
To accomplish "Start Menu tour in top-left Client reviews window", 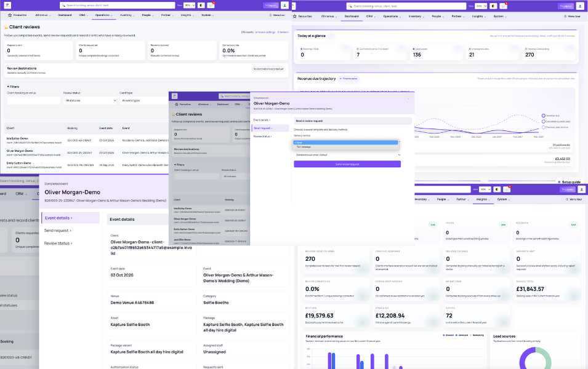I will [x=277, y=15].
